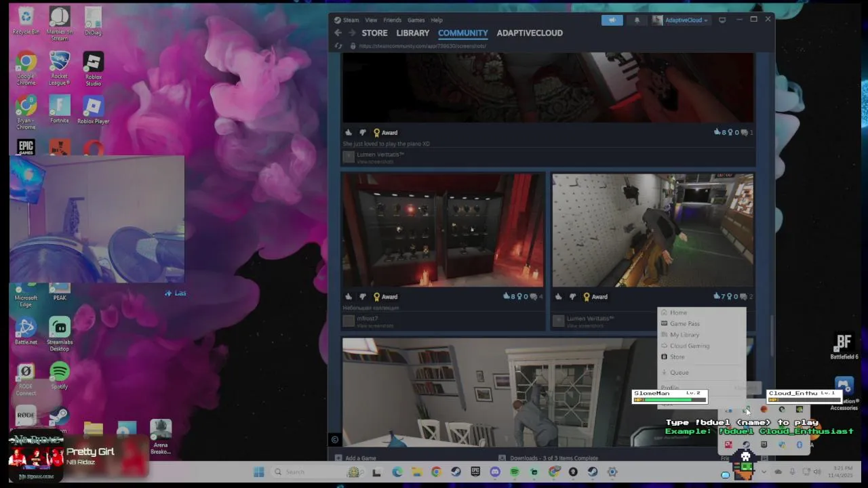Open Marbles on Stream desktop shortcut
Screen dimensions: 868x488
pos(60,24)
